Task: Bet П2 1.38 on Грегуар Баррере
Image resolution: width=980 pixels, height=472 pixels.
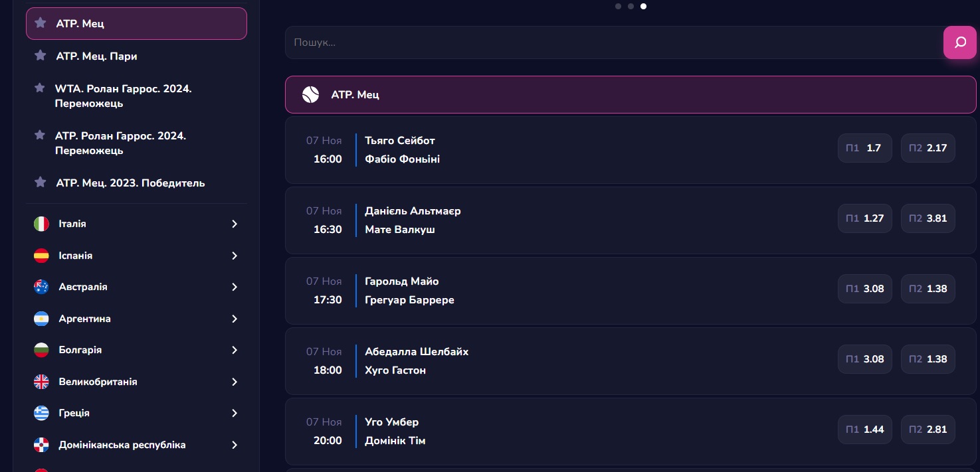Action: coord(928,289)
